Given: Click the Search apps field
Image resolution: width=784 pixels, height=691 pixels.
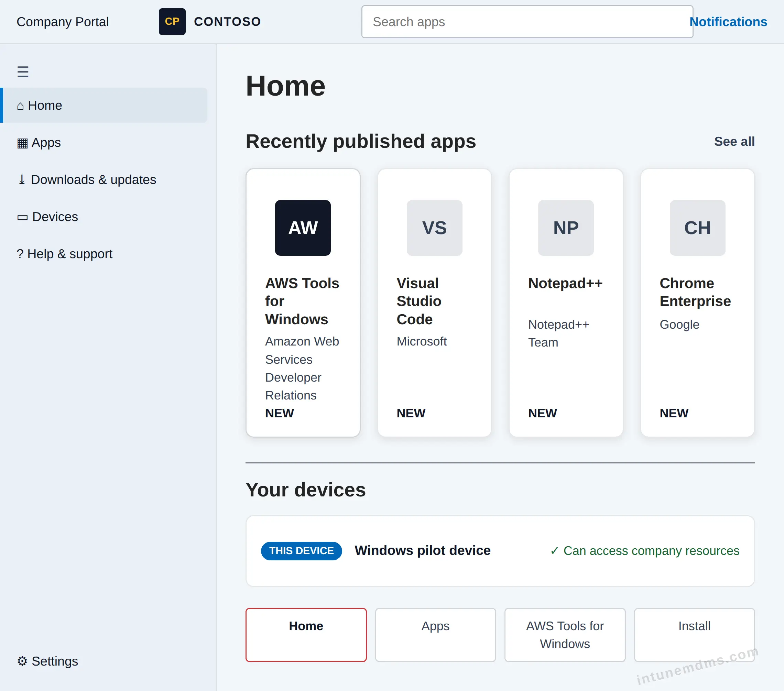Looking at the screenshot, I should [527, 22].
